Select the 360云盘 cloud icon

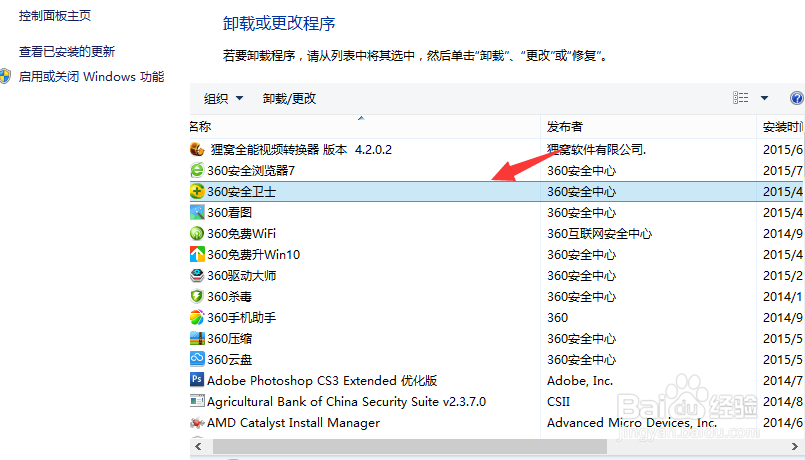(x=197, y=359)
